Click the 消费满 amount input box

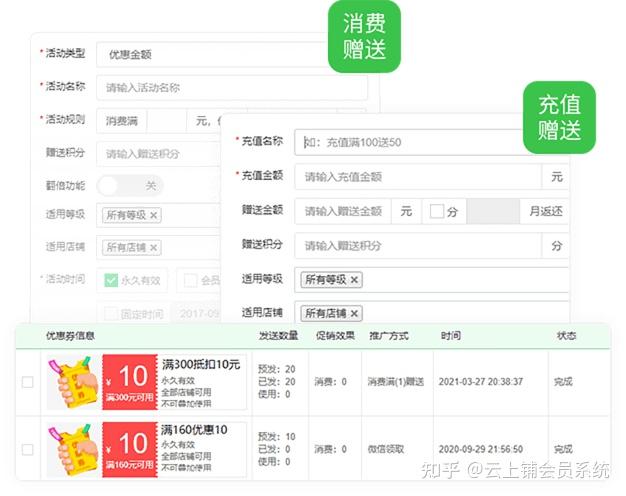click(x=166, y=120)
